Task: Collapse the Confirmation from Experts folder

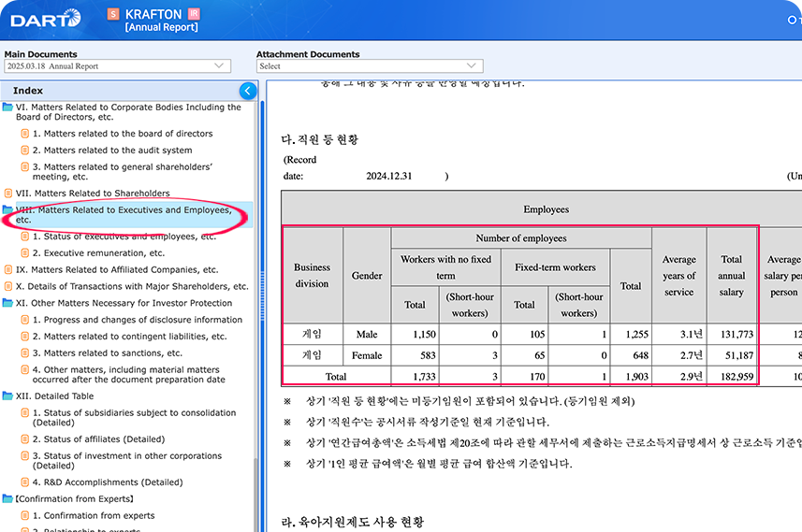Action: (7, 498)
